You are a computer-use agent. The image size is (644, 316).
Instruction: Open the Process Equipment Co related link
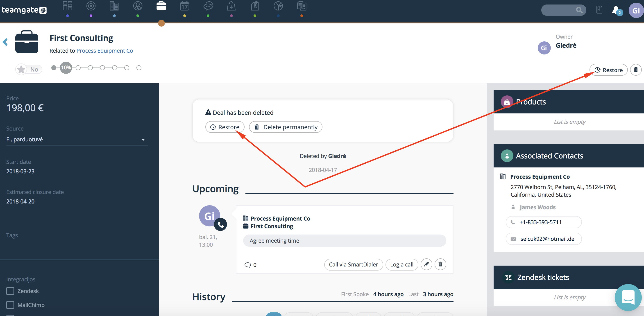pyautogui.click(x=105, y=51)
